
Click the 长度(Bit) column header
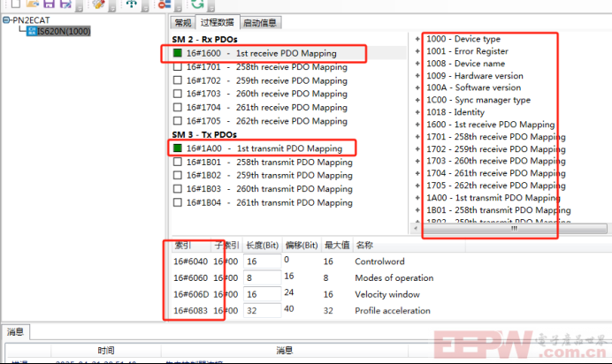[x=263, y=245]
